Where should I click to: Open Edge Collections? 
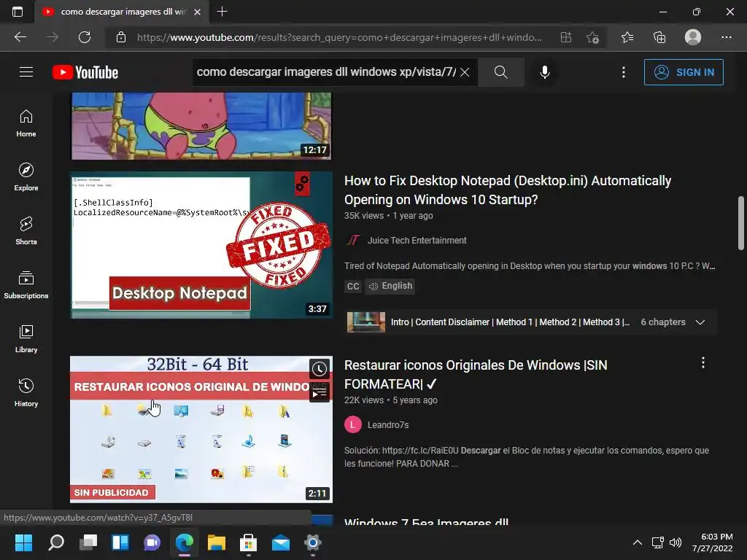coord(659,37)
